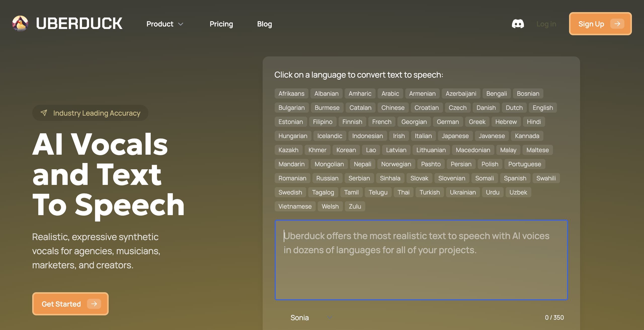Pick Korean language chip
Viewport: 644px width, 330px height.
tap(346, 150)
